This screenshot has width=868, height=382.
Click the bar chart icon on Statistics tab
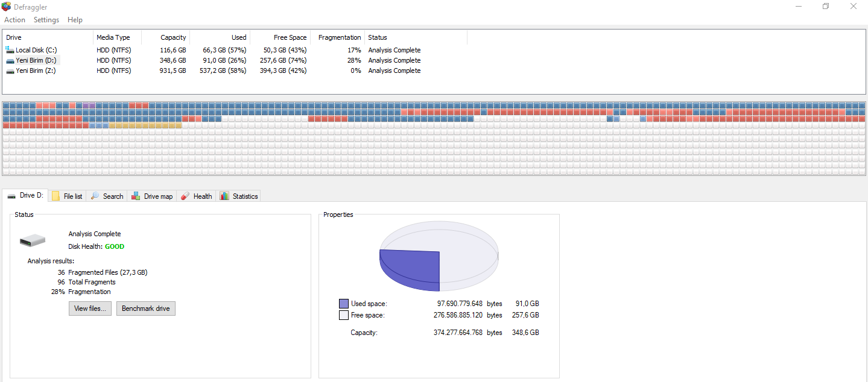point(224,196)
